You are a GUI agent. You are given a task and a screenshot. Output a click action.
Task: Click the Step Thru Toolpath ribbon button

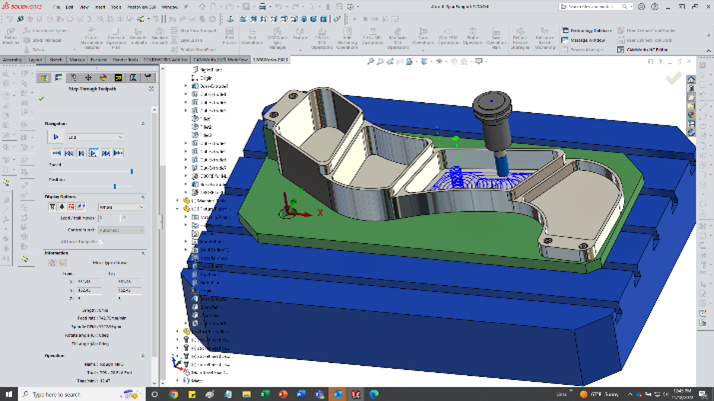198,31
